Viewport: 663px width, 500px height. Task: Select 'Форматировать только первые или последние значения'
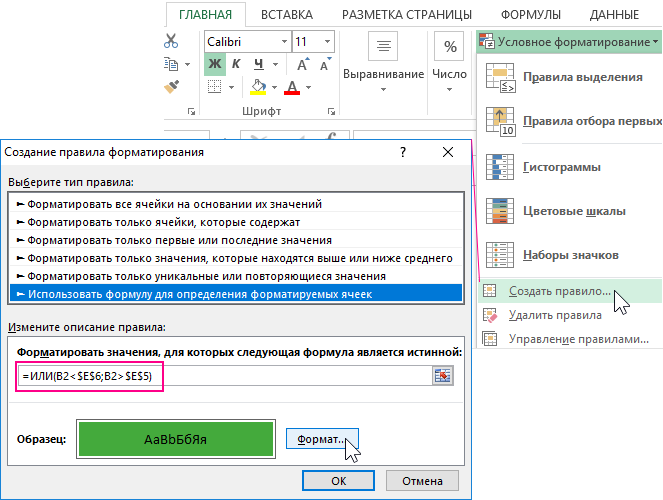pyautogui.click(x=236, y=240)
